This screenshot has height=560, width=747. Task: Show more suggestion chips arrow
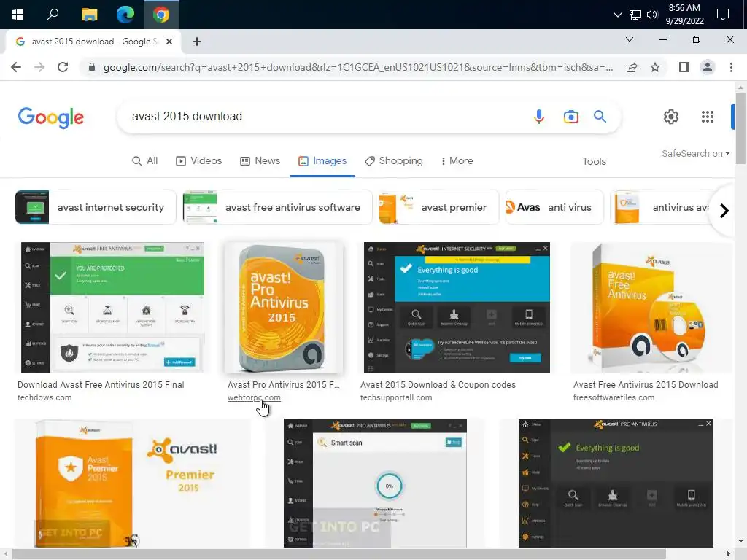(724, 211)
